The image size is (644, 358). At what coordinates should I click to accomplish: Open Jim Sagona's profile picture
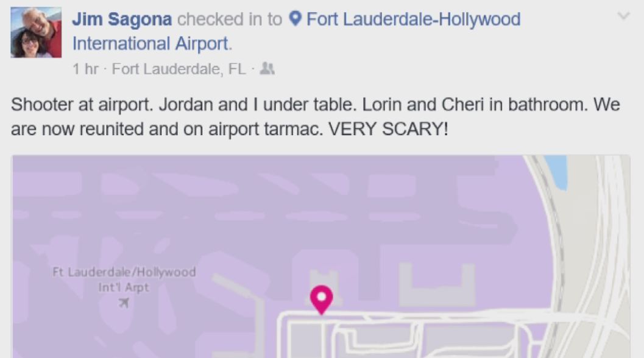click(36, 32)
